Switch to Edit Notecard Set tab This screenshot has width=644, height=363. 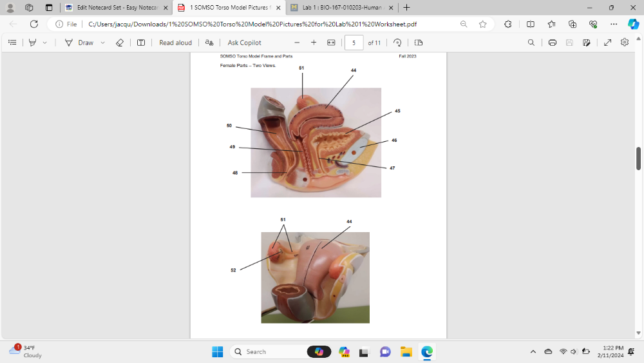pyautogui.click(x=116, y=8)
